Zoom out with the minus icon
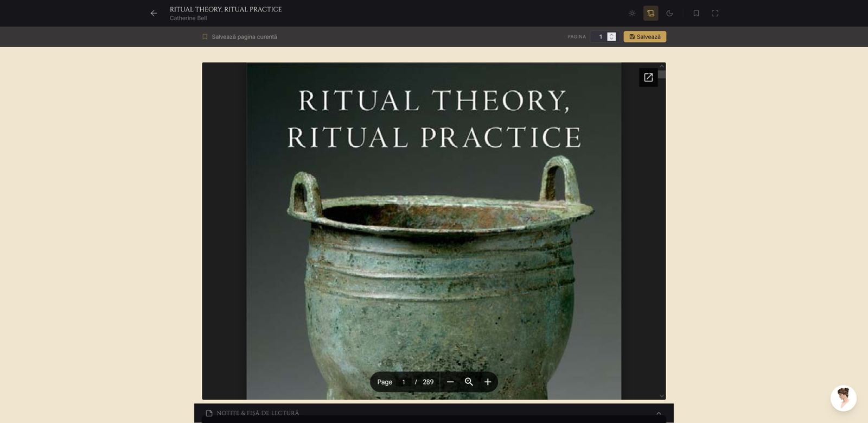The width and height of the screenshot is (868, 423). coord(450,382)
